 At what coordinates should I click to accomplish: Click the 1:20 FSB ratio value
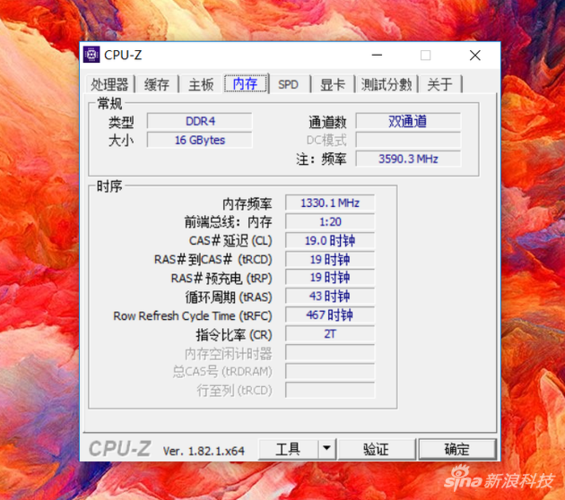coord(330,222)
